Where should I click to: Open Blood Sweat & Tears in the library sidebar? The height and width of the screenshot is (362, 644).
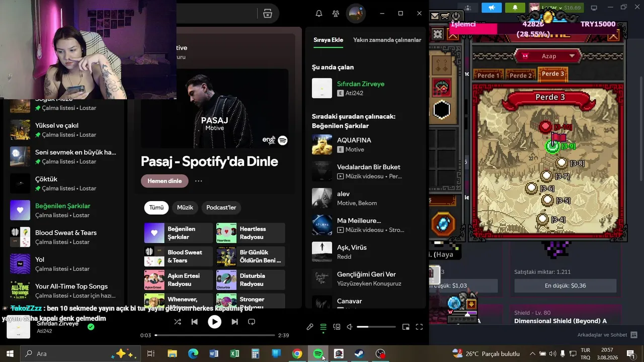(x=63, y=237)
